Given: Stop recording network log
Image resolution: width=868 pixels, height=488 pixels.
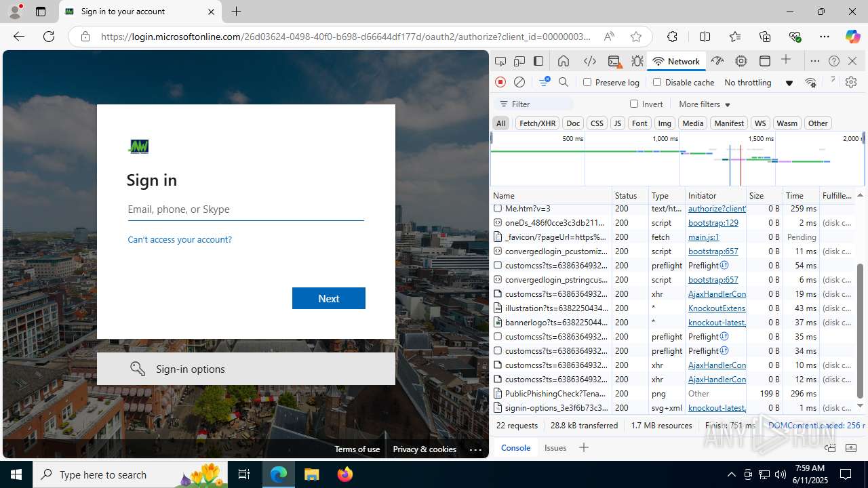Looking at the screenshot, I should 500,82.
